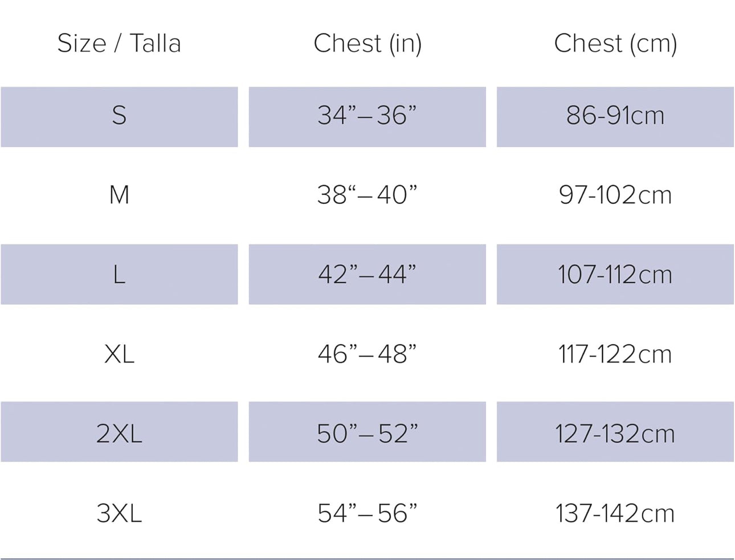The image size is (735, 560).
Task: Click the 38"–40" chest inches cell
Action: pos(367,195)
